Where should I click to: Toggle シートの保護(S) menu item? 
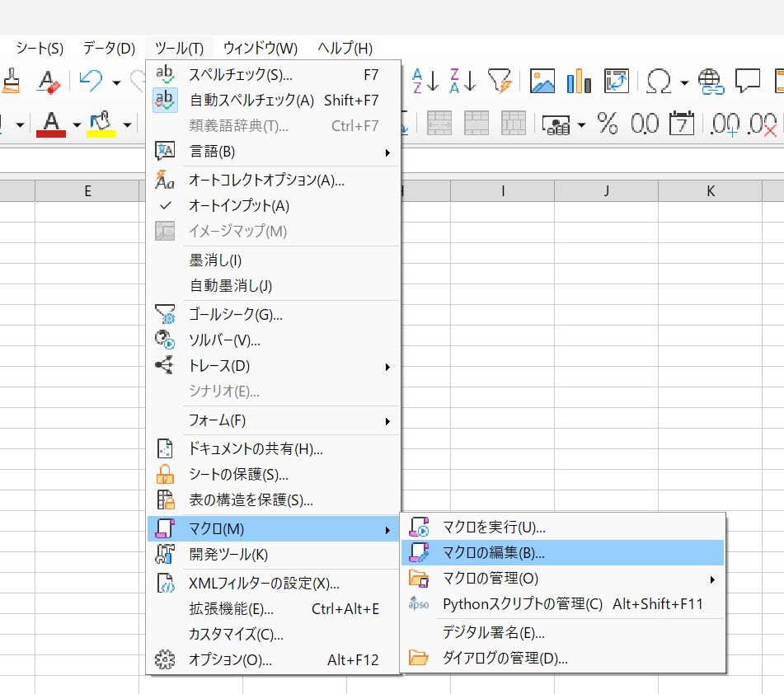click(x=238, y=475)
